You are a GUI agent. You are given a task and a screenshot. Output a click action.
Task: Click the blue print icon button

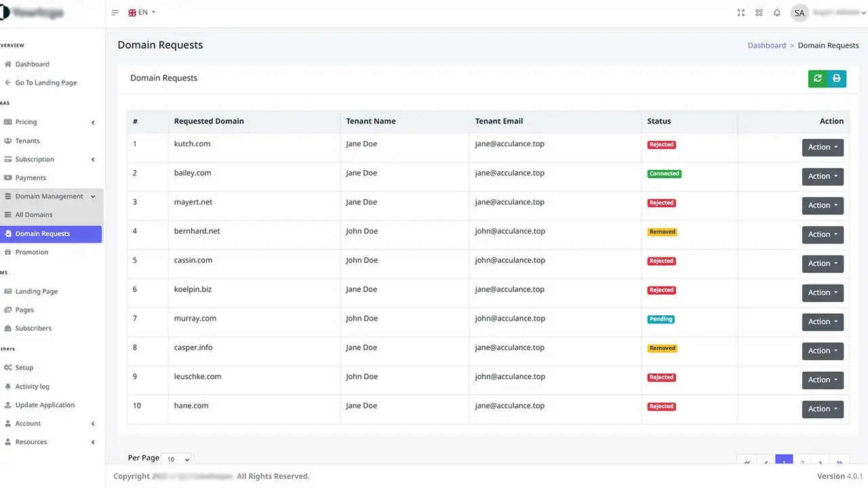pos(837,79)
